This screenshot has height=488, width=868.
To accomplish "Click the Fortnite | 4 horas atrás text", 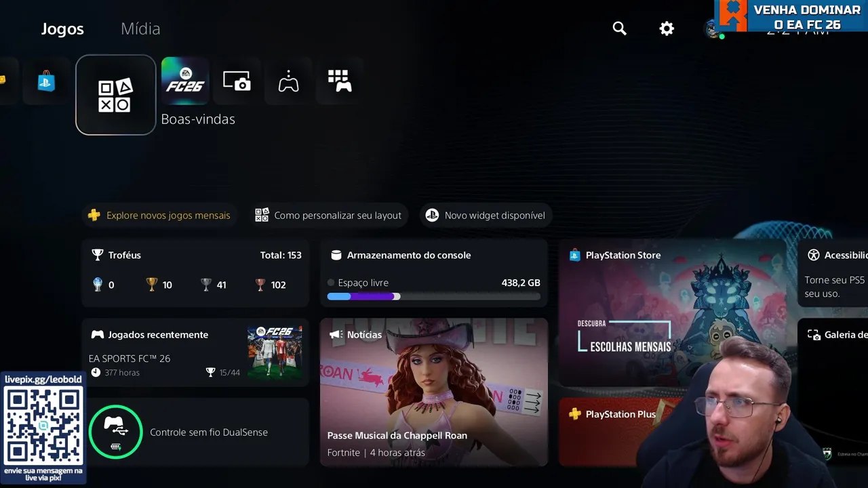I will [x=376, y=453].
